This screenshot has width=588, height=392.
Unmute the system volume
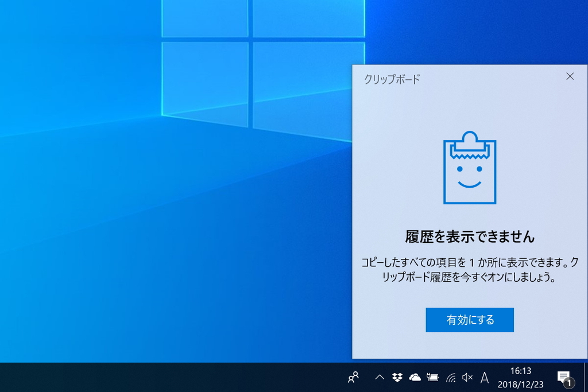pos(466,378)
